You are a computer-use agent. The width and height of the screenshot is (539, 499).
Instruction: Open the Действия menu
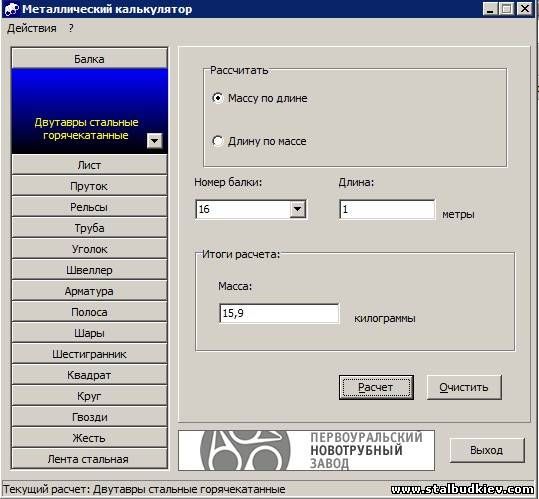point(32,28)
